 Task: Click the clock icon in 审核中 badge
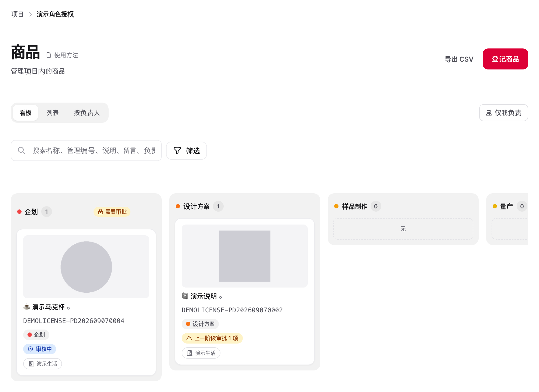pyautogui.click(x=31, y=349)
